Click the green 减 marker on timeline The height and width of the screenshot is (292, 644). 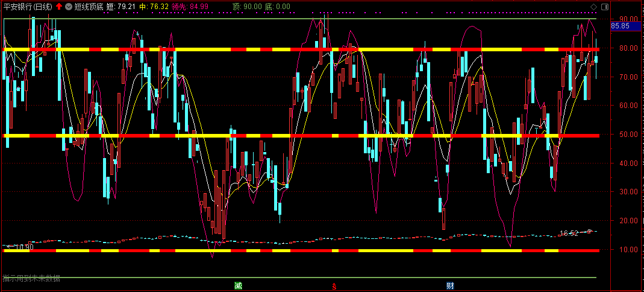coord(238,285)
